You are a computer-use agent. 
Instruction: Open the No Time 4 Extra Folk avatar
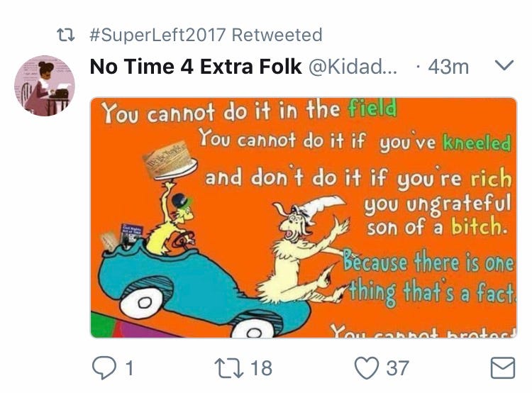click(44, 85)
